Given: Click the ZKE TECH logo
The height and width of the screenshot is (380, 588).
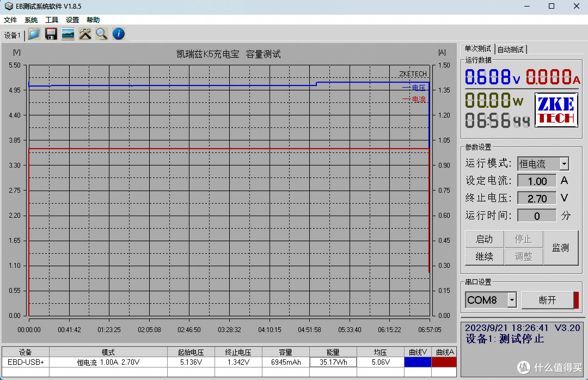Looking at the screenshot, I should pos(556,111).
